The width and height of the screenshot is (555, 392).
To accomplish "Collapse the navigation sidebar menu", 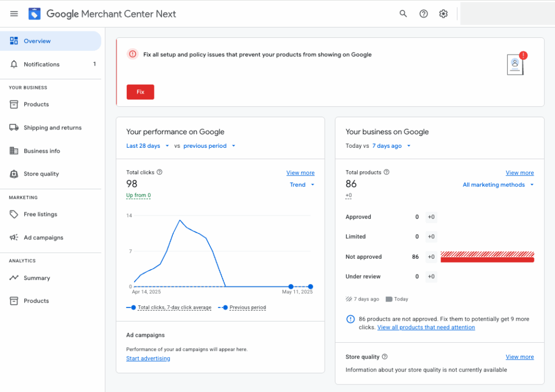I will point(14,14).
